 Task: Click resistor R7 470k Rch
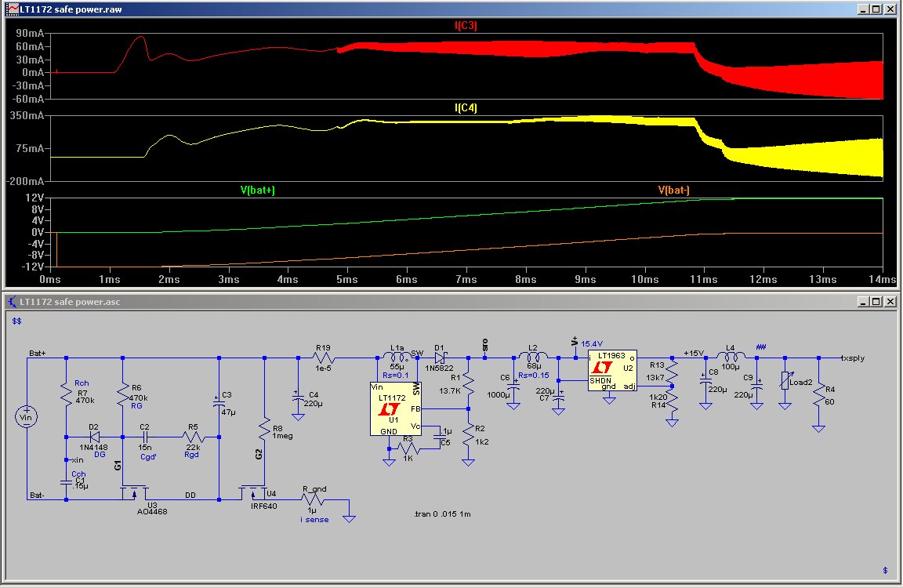[66, 394]
